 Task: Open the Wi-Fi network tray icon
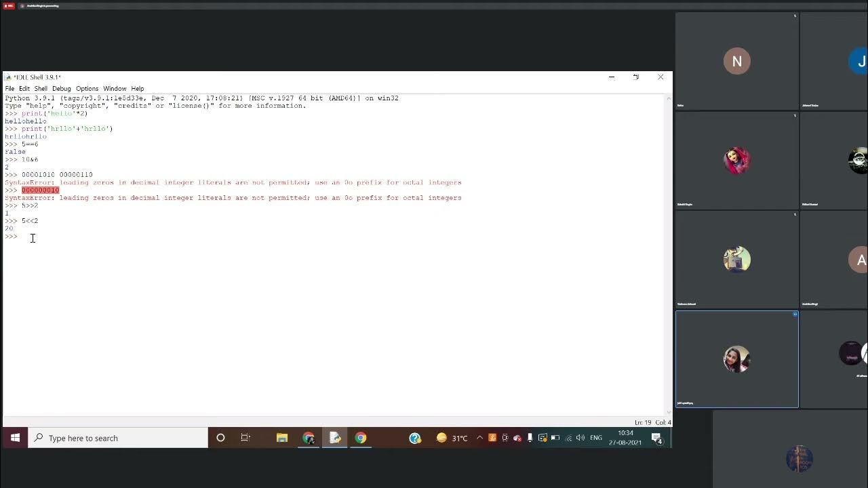point(568,438)
